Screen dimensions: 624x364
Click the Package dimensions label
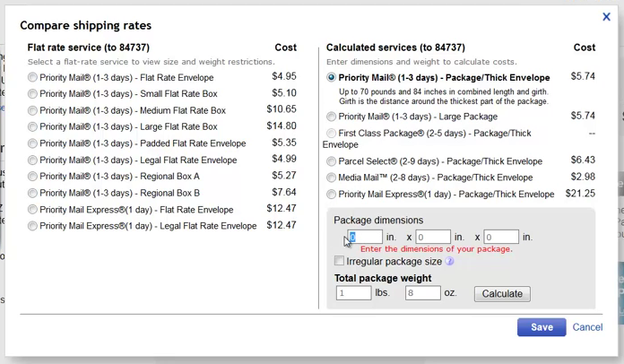point(378,220)
